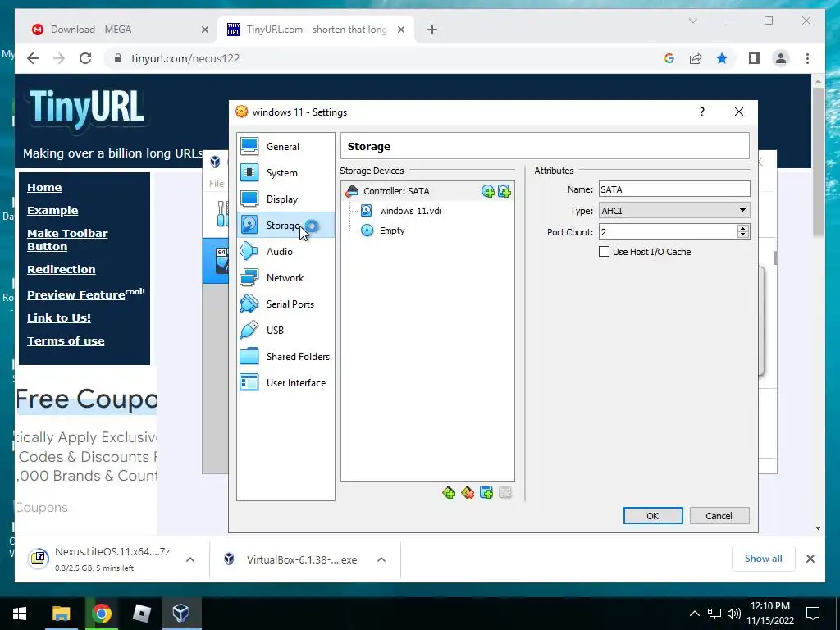Close the Chrome downloads bar
This screenshot has height=630, width=840.
810,559
